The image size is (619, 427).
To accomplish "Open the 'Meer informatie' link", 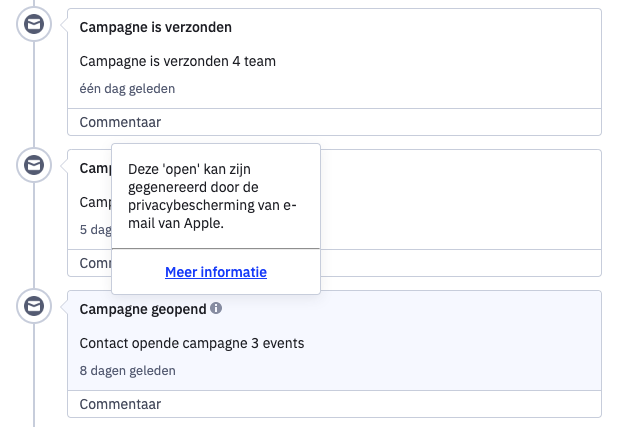I will 216,272.
